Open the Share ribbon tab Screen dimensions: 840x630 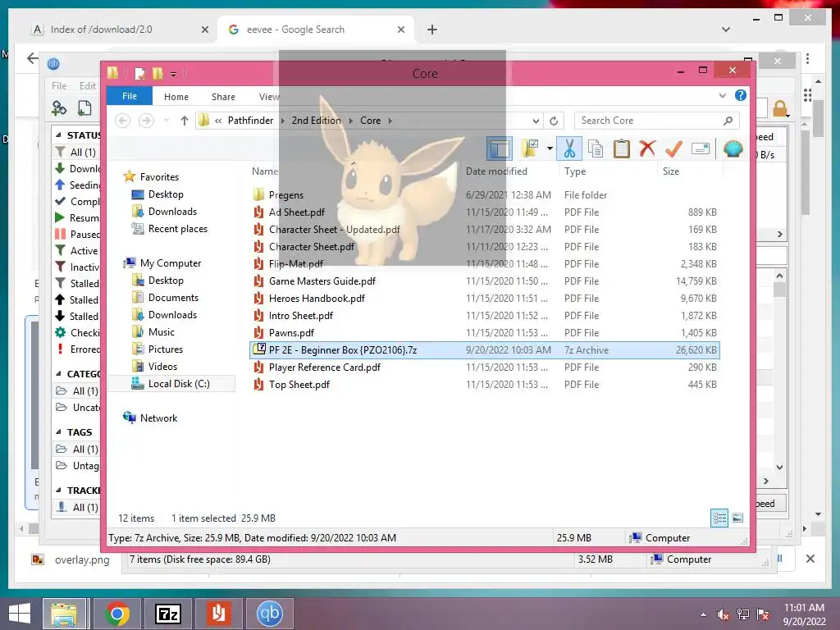tap(223, 97)
